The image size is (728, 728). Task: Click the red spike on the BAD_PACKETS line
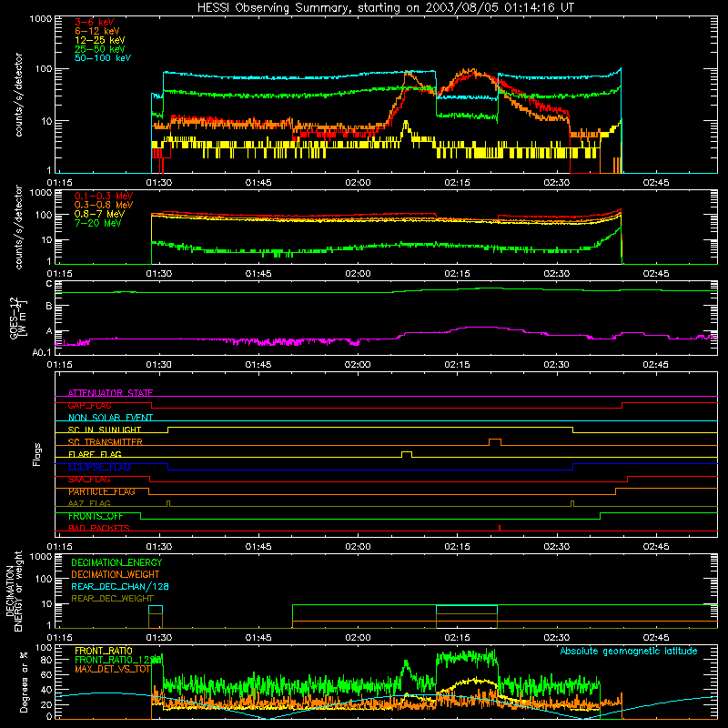pyautogui.click(x=499, y=528)
